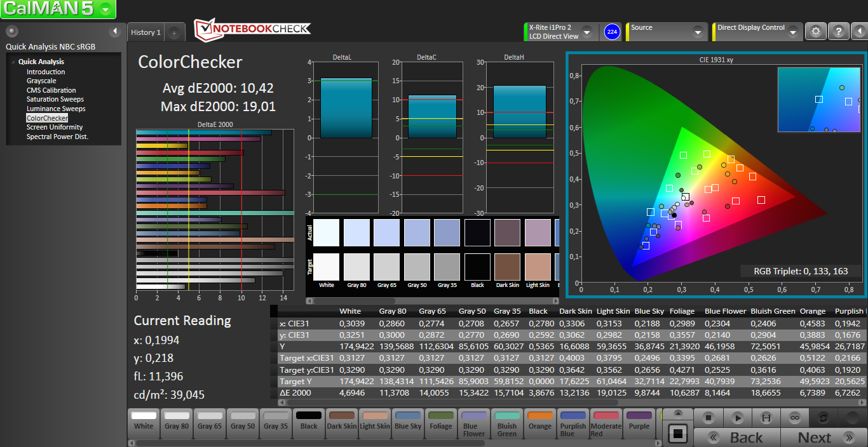Image resolution: width=868 pixels, height=447 pixels.
Task: Click the single read bracket icon
Action: click(x=766, y=418)
